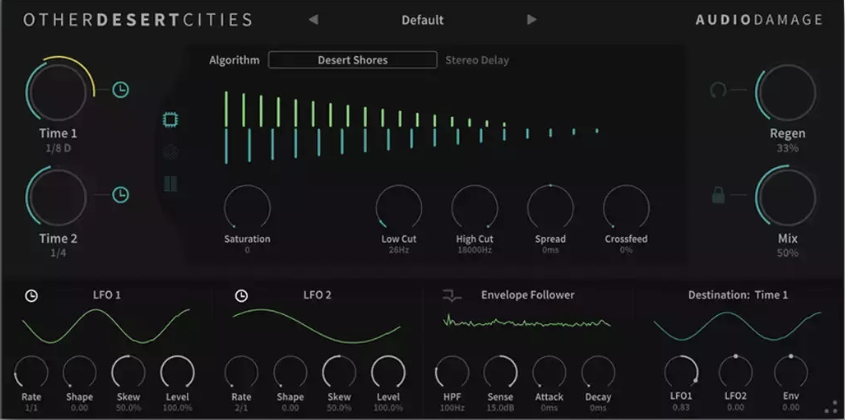
Task: Toggle tempo sync clock for Time 1
Action: (x=121, y=90)
